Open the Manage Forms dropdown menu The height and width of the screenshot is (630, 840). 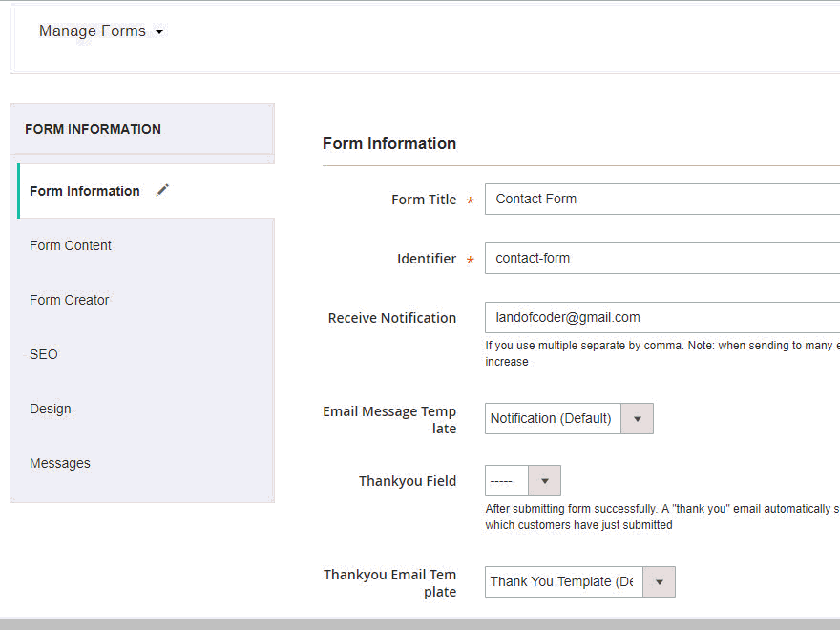click(x=101, y=31)
